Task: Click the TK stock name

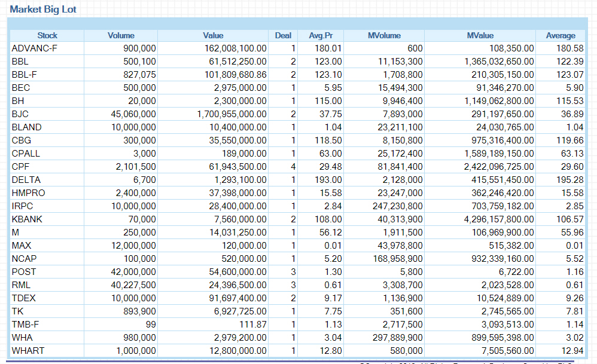Action: click(17, 311)
